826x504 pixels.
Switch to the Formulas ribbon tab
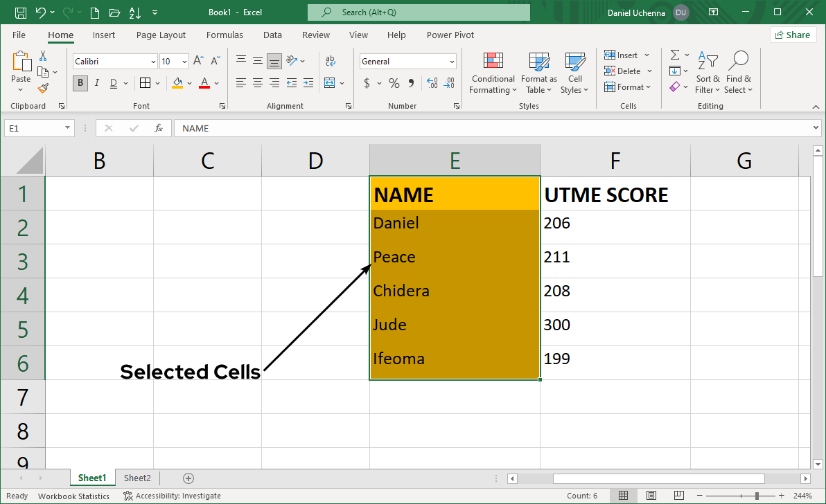pyautogui.click(x=225, y=35)
